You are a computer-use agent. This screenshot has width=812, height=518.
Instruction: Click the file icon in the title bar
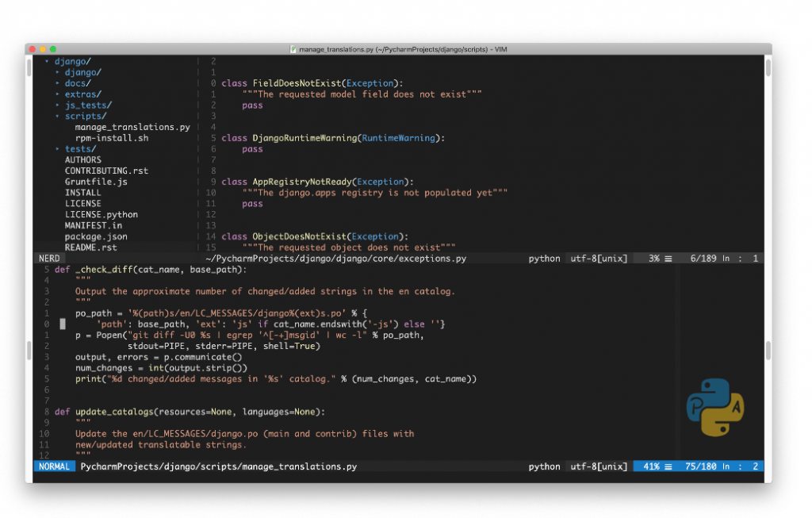pos(293,49)
